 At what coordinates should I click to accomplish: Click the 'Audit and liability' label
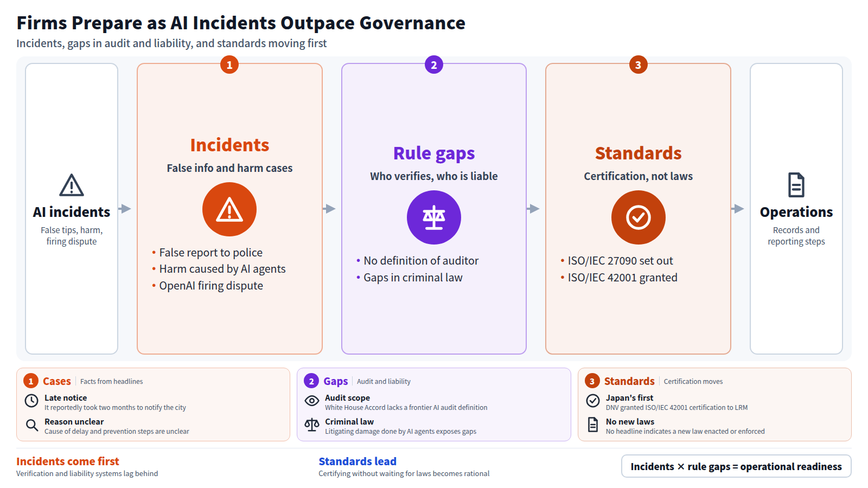tap(384, 382)
